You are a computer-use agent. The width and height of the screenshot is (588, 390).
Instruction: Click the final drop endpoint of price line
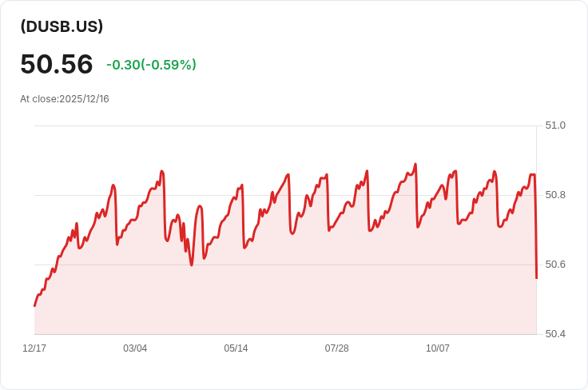[x=536, y=278]
